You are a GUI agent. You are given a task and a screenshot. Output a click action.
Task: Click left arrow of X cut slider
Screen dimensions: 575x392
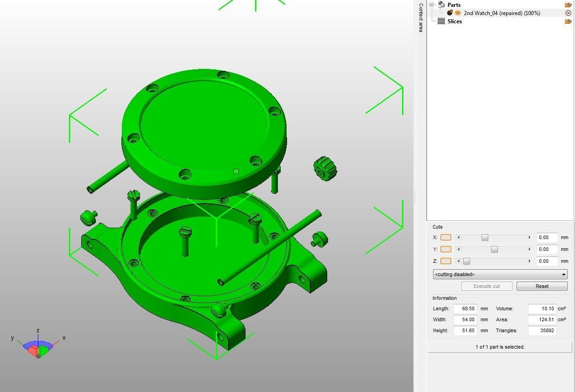point(459,237)
